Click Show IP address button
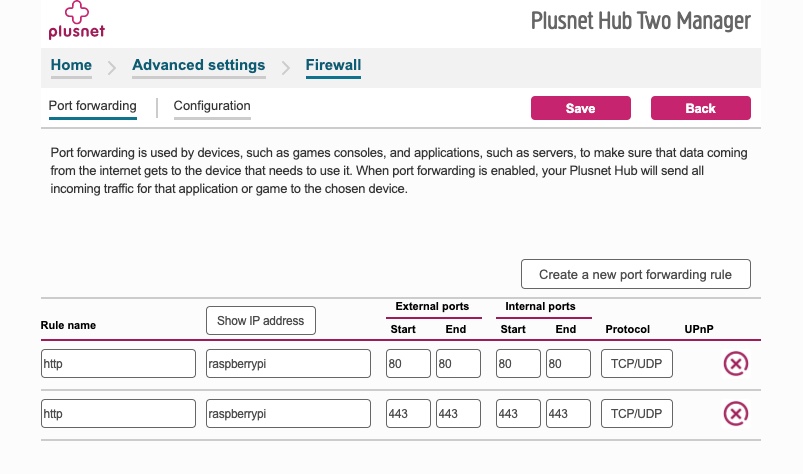The image size is (803, 474). (x=260, y=320)
